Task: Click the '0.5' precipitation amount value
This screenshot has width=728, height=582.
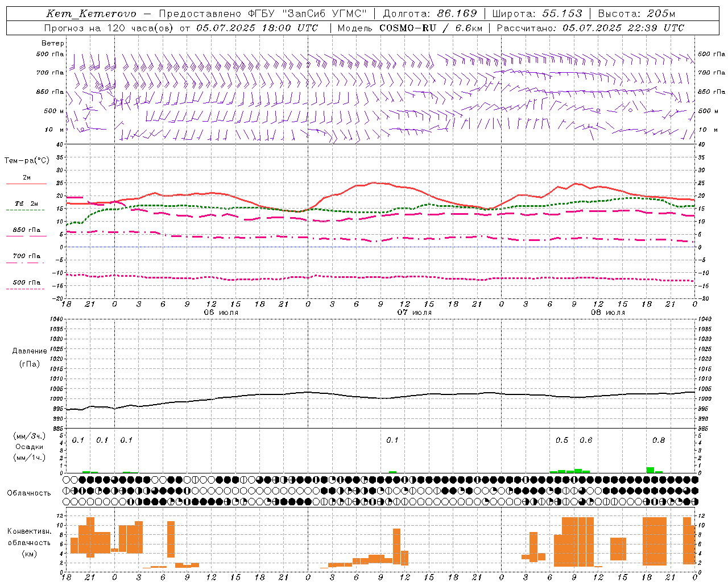Action: (562, 440)
